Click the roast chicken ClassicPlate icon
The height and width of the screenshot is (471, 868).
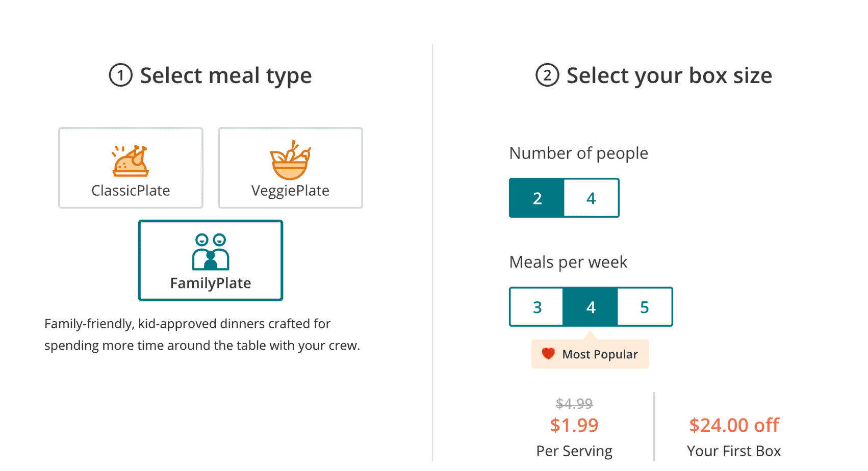131,161
